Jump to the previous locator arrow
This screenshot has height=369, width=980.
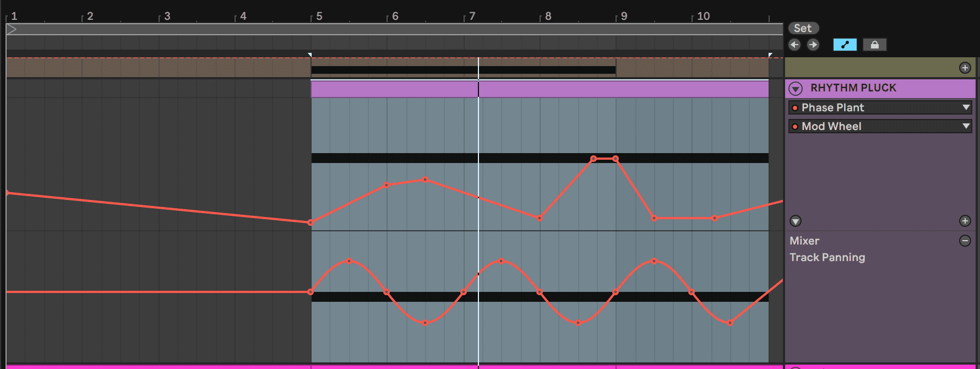pos(794,45)
